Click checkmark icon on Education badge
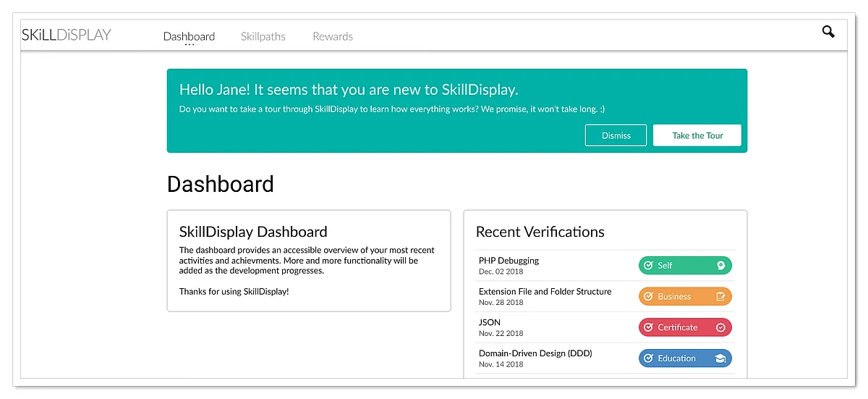Image resolution: width=868 pixels, height=399 pixels. 649,358
